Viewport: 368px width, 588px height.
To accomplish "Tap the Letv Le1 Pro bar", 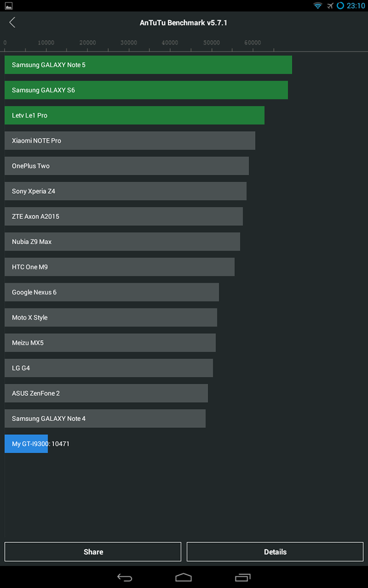I will pyautogui.click(x=134, y=115).
